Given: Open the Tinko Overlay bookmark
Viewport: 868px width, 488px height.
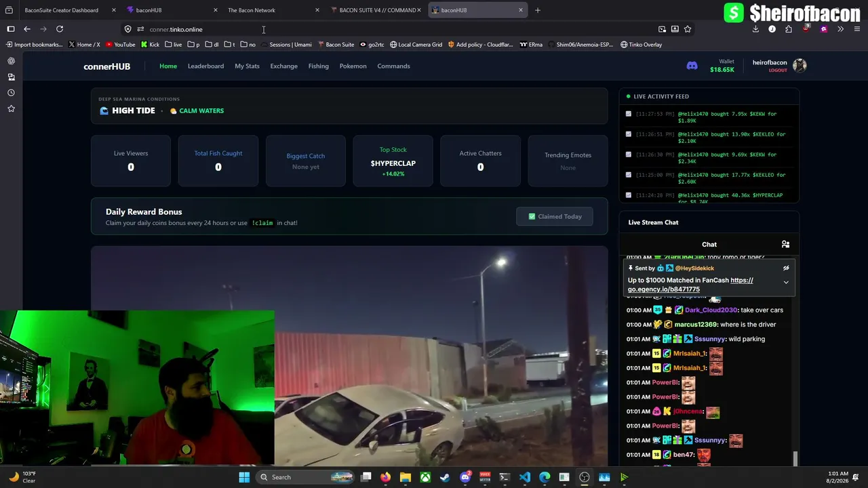Looking at the screenshot, I should [641, 45].
